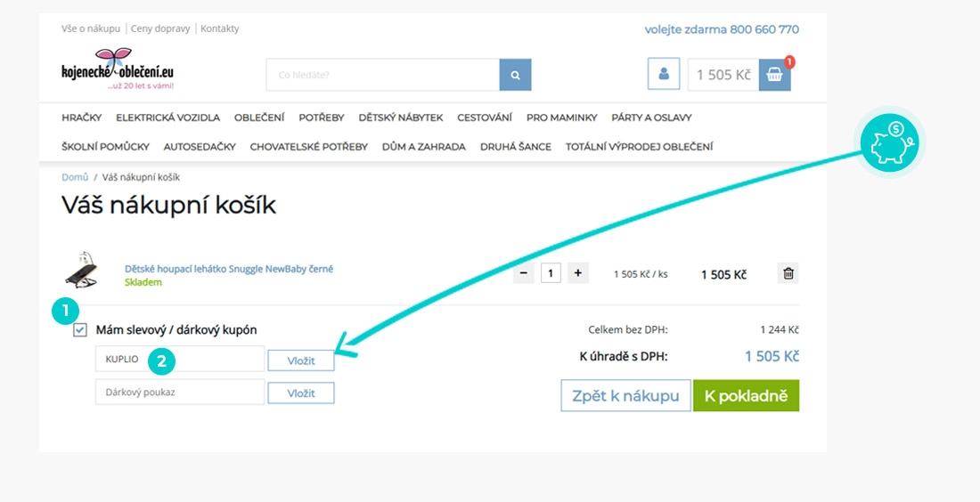Image resolution: width=980 pixels, height=502 pixels.
Task: Open Kontakty link
Action: (219, 28)
